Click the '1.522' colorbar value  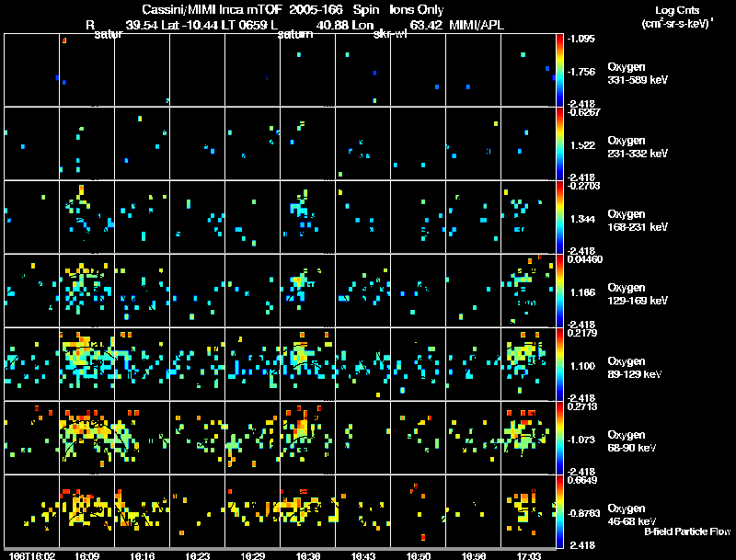(582, 145)
